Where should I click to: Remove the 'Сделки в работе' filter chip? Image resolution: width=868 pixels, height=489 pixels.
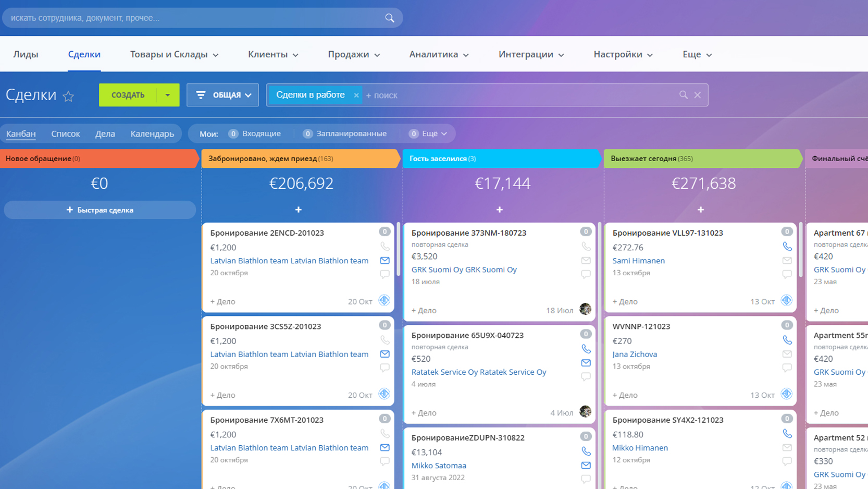click(x=356, y=95)
